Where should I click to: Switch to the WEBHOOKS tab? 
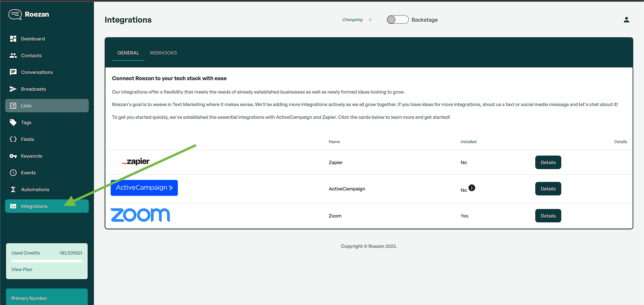pos(163,53)
